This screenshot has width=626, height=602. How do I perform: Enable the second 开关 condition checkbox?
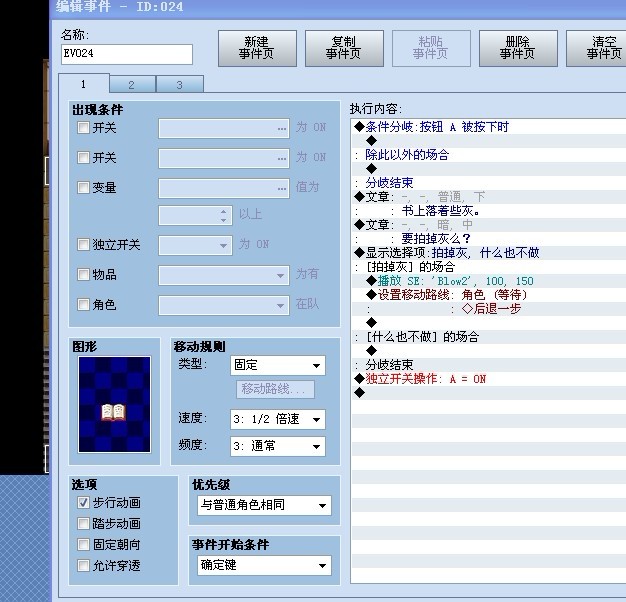pos(83,158)
